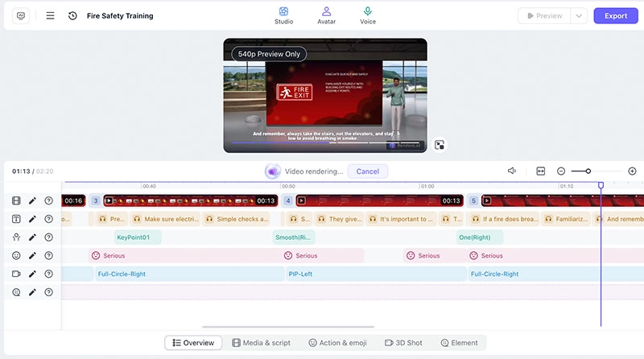The width and height of the screenshot is (644, 359).
Task: Open help for the action track
Action: click(x=48, y=237)
